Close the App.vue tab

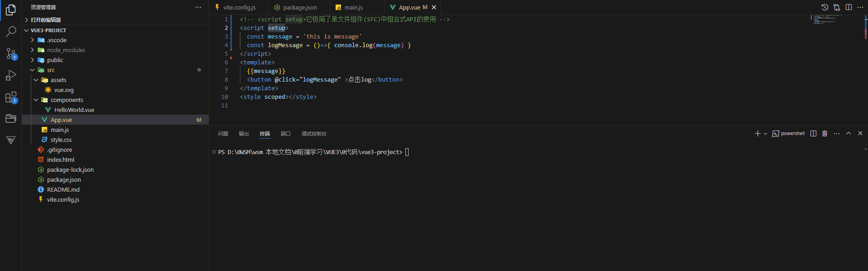tap(434, 7)
